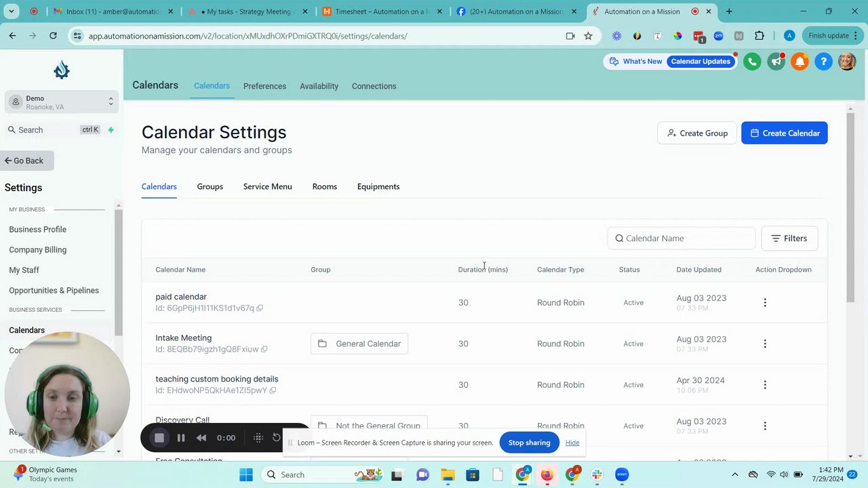Image resolution: width=868 pixels, height=488 pixels.
Task: Switch to the Groups tab
Action: pyautogui.click(x=210, y=186)
